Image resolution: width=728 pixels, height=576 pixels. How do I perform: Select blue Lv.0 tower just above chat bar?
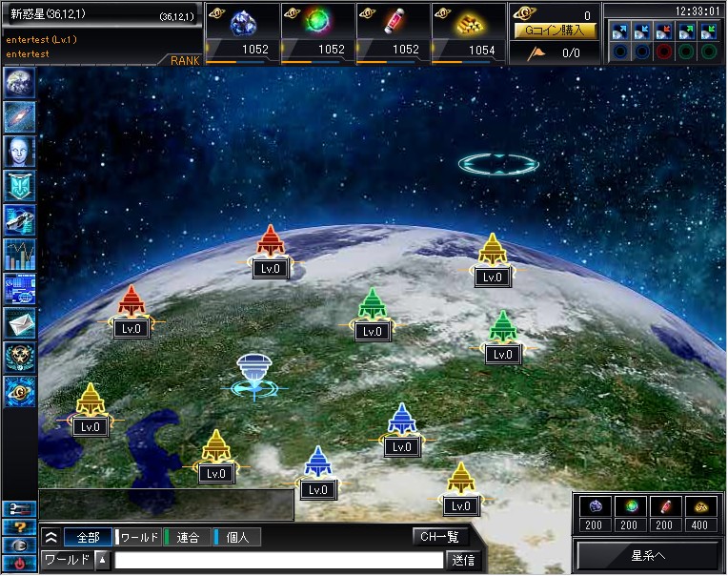318,473
